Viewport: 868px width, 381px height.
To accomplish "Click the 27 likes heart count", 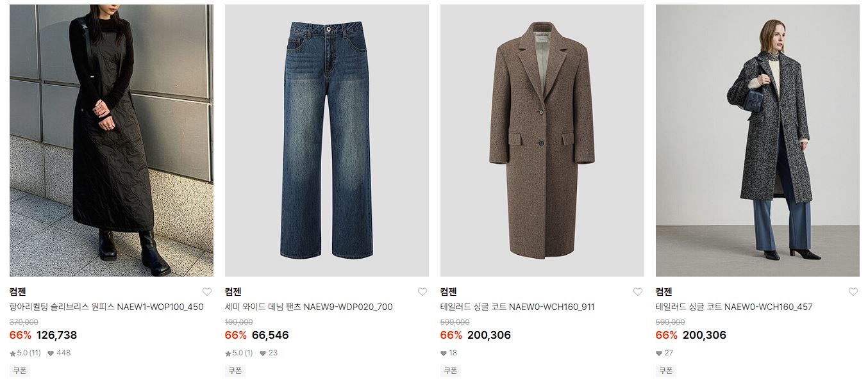I will tap(664, 353).
